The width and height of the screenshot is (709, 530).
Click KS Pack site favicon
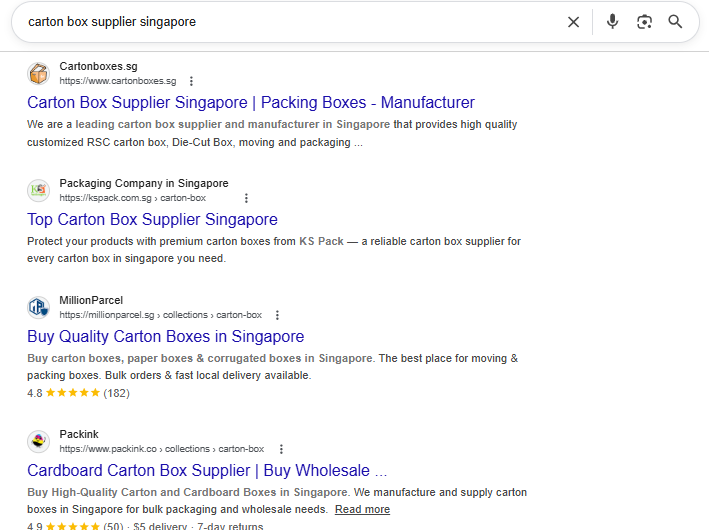click(38, 190)
